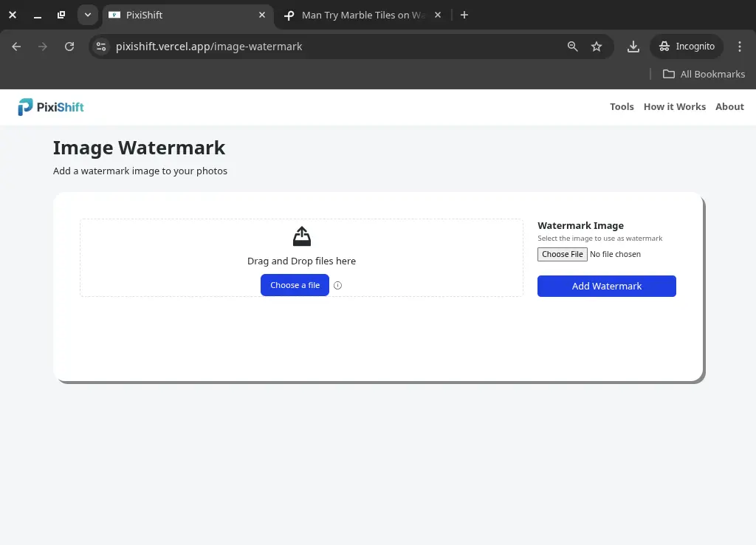
Task: Open the About menu item
Action: click(x=729, y=106)
